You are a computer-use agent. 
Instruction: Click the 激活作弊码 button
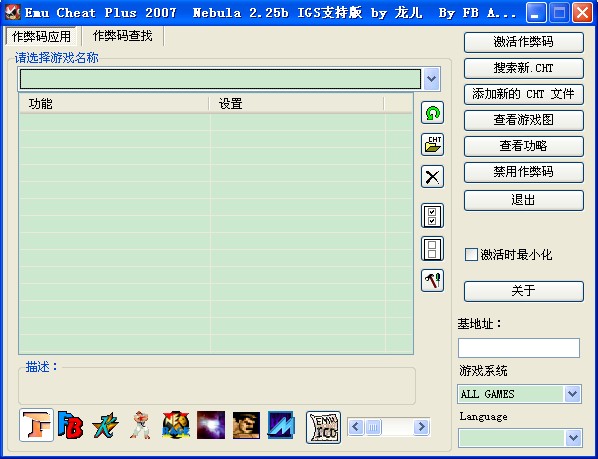[524, 42]
